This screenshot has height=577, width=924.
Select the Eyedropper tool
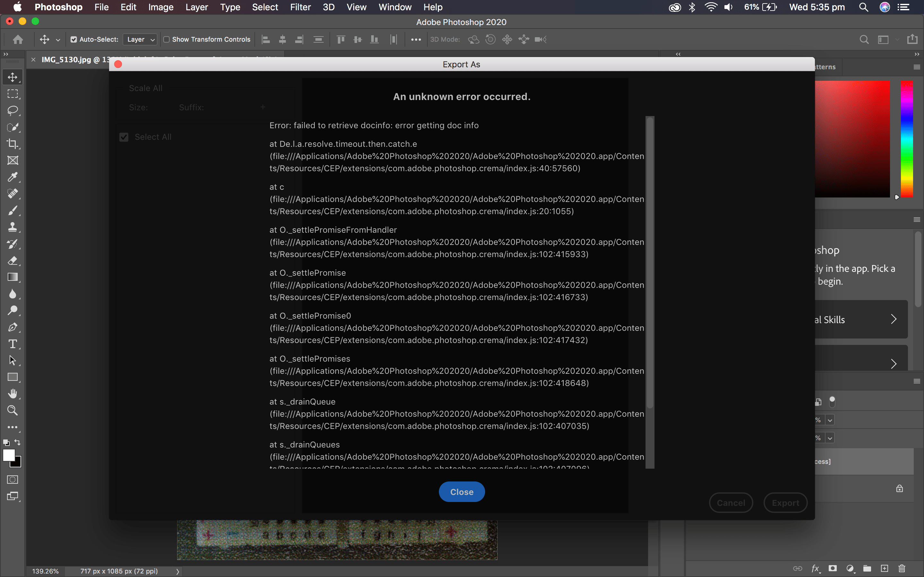point(13,177)
